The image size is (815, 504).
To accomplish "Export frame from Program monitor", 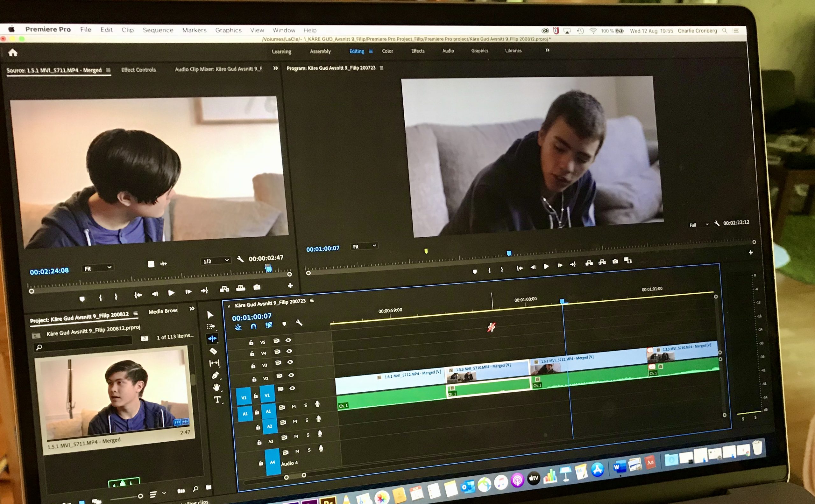I will click(615, 261).
